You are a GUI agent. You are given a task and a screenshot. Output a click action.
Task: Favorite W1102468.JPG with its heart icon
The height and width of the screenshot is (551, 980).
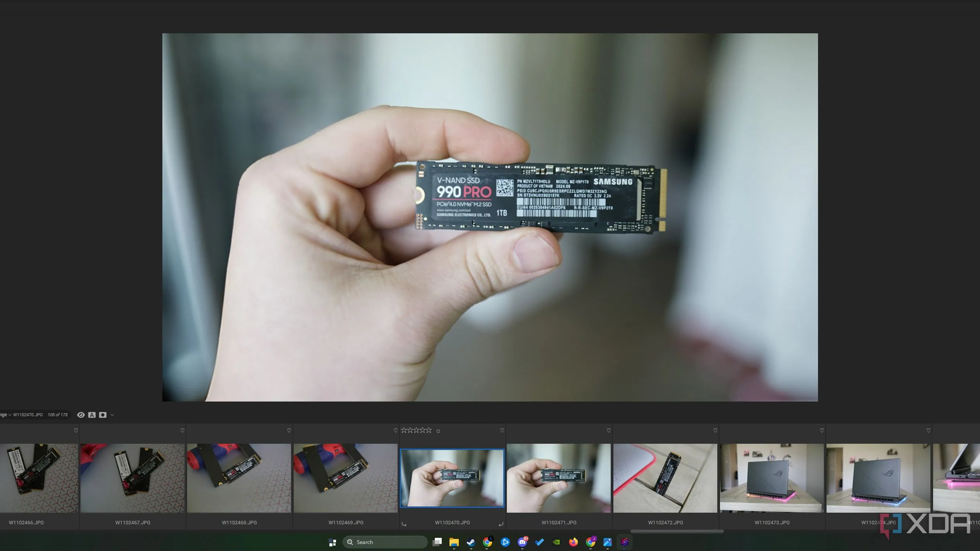click(x=289, y=431)
